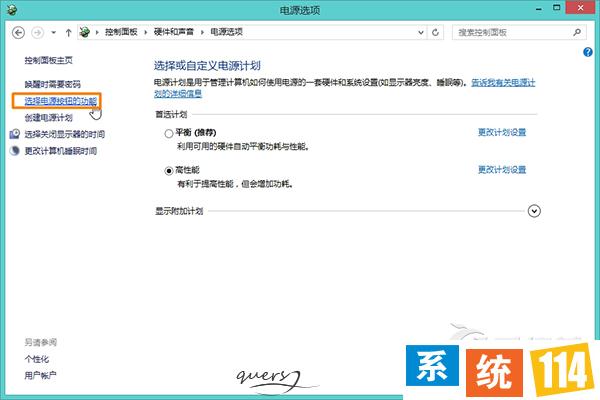600x400 pixels.
Task: Open the recent locations dropdown arrow
Action: (54, 33)
